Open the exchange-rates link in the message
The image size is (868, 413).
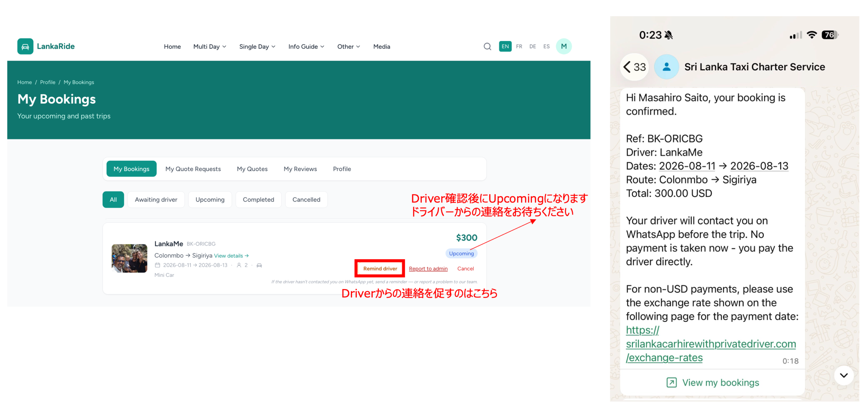711,344
